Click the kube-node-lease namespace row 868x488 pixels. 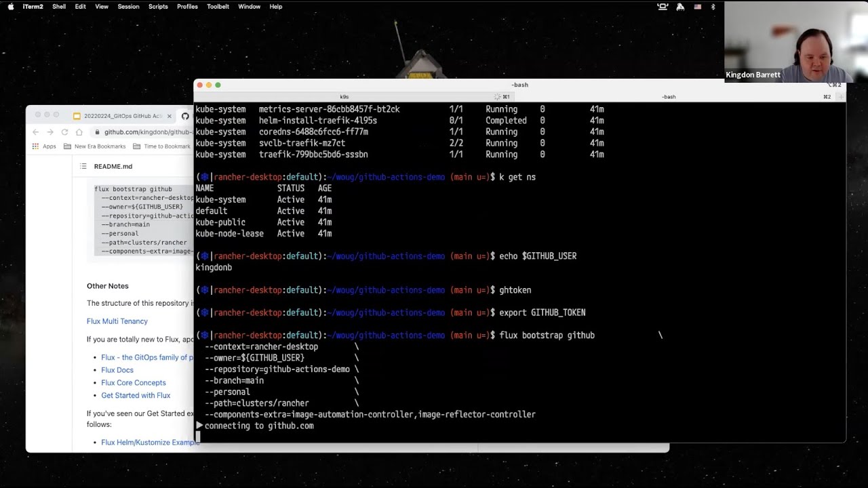coord(263,234)
